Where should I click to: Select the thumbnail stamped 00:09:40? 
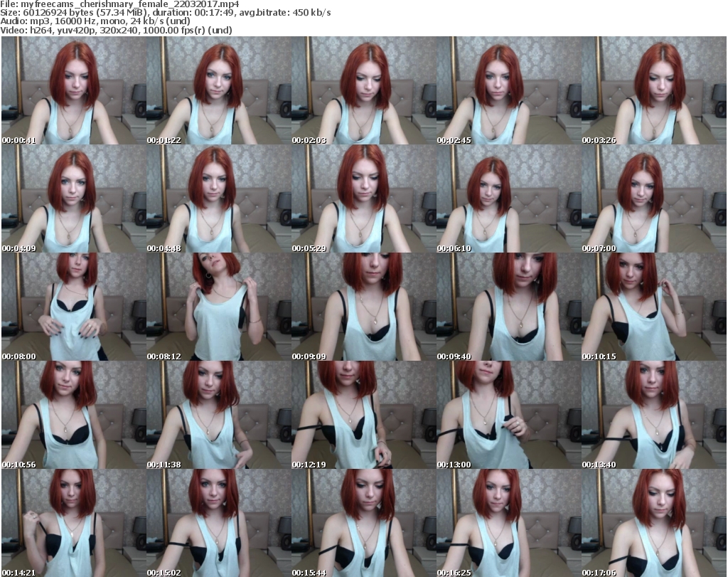click(x=509, y=307)
